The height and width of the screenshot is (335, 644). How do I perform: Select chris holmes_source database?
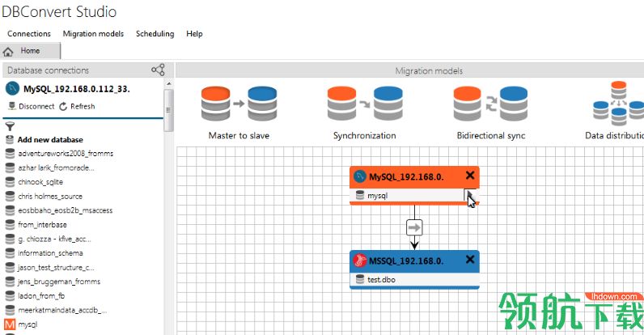click(50, 197)
